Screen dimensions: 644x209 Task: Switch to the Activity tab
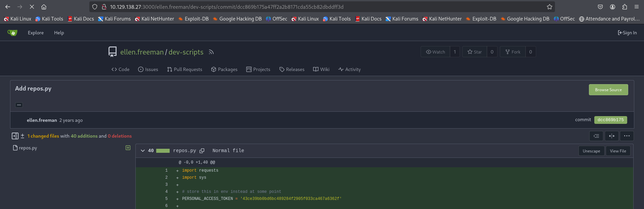tap(349, 69)
